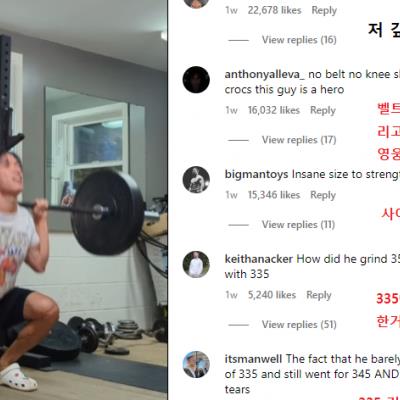
Task: View the 16,032 likes list
Action: coord(274,110)
